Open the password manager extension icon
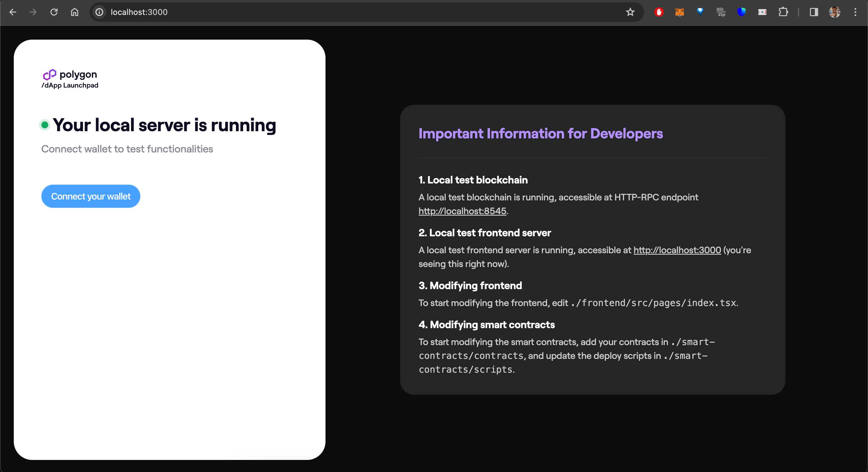 763,12
